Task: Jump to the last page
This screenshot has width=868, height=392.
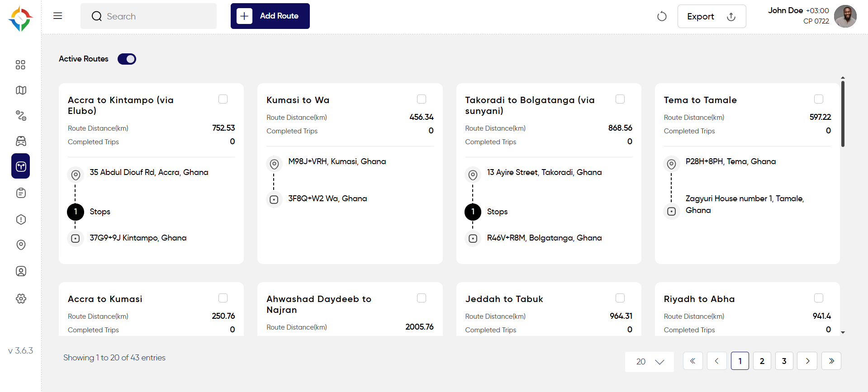Action: click(x=831, y=361)
